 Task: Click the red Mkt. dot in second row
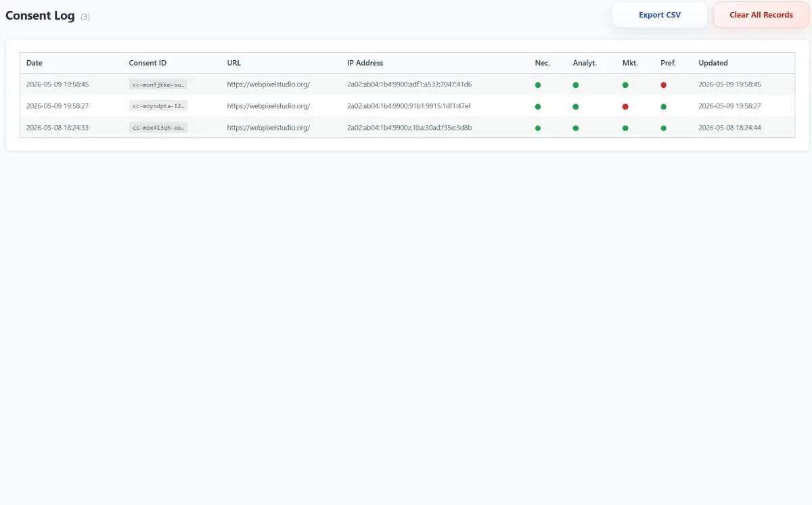click(x=625, y=107)
